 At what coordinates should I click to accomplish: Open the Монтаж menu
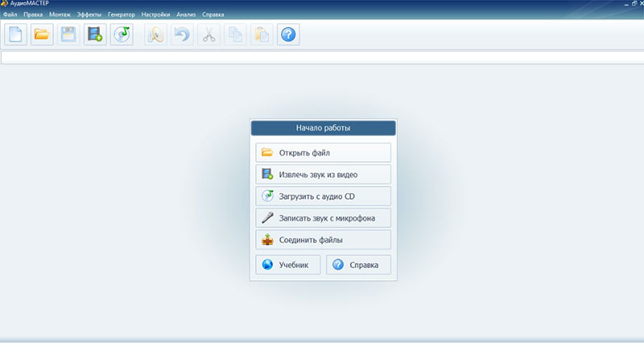(60, 14)
